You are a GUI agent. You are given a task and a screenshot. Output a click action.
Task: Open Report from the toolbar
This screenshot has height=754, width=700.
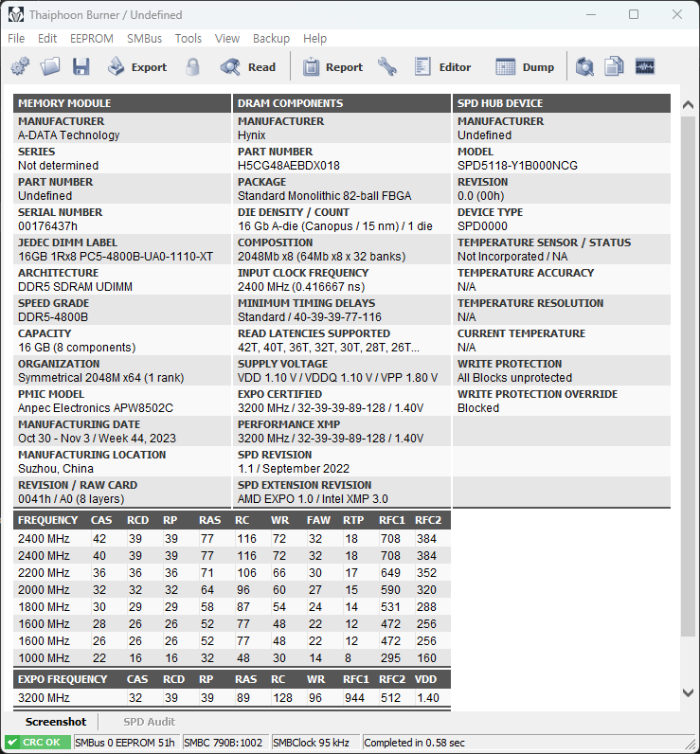click(332, 67)
